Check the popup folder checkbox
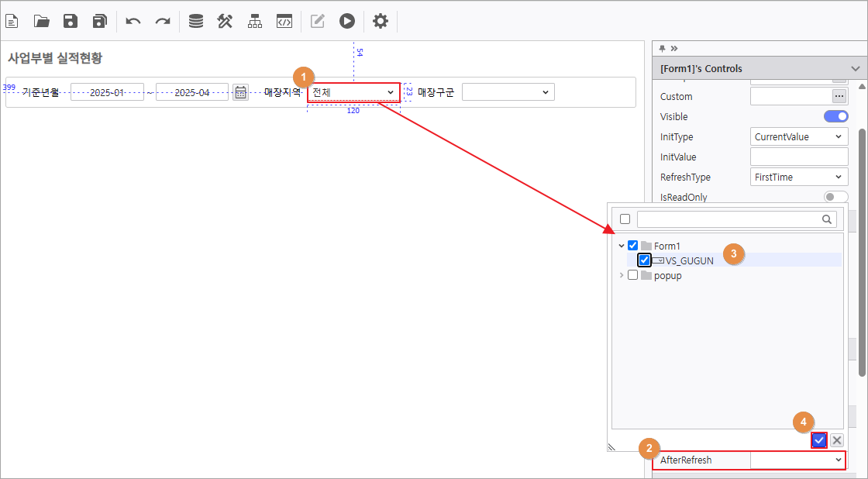The width and height of the screenshot is (868, 479). (632, 275)
